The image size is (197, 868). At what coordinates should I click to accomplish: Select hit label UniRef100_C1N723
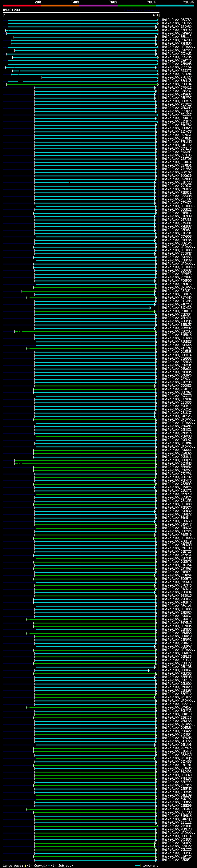[177, 183]
